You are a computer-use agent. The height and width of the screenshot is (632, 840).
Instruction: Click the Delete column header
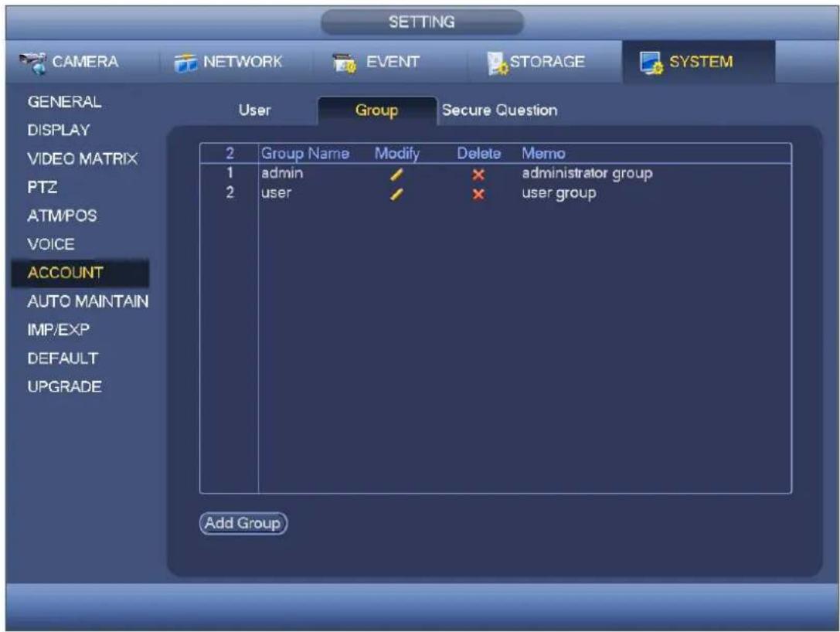click(x=479, y=154)
